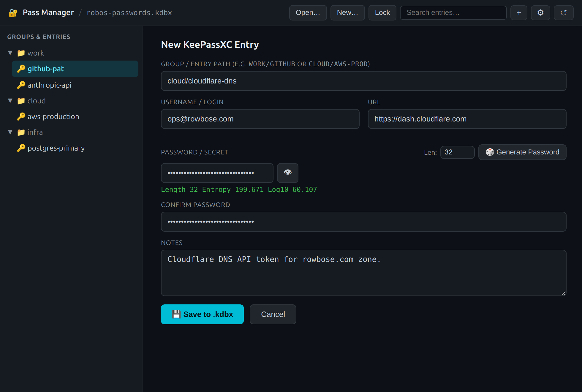Select the aws-production entry
This screenshot has height=392, width=582.
pos(75,117)
